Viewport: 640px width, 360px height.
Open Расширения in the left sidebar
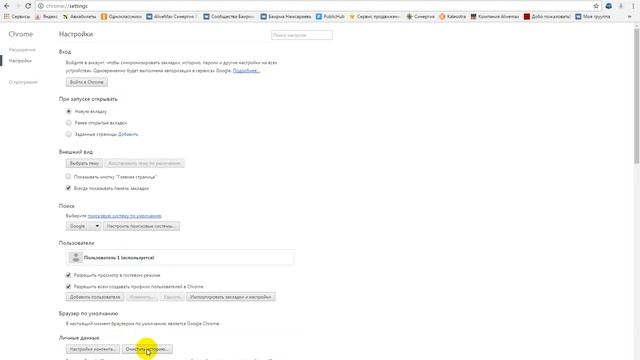pos(22,50)
